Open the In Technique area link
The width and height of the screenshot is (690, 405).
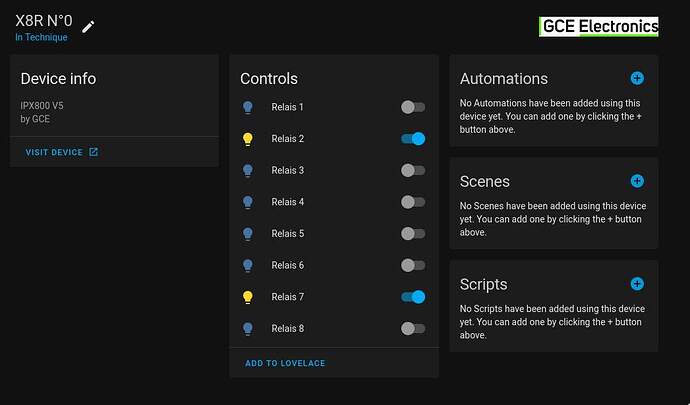pyautogui.click(x=41, y=37)
